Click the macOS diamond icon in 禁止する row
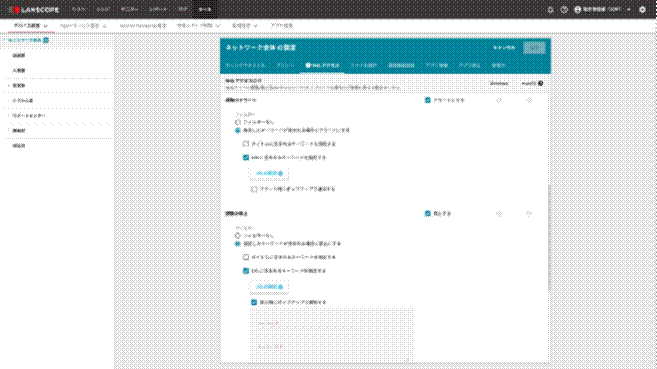Viewport: 657px width, 369px height. [x=529, y=214]
